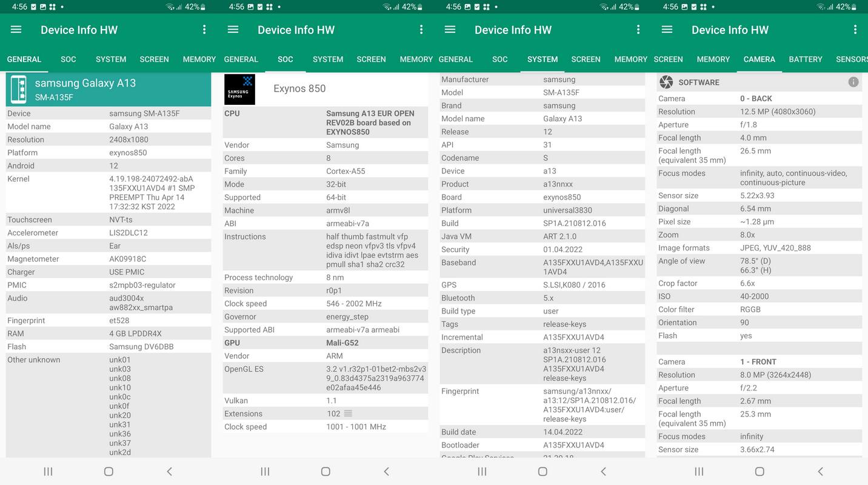Viewport: 868px width, 485px height.
Task: Tap the recent apps button on the Camera screen
Action: pyautogui.click(x=699, y=471)
